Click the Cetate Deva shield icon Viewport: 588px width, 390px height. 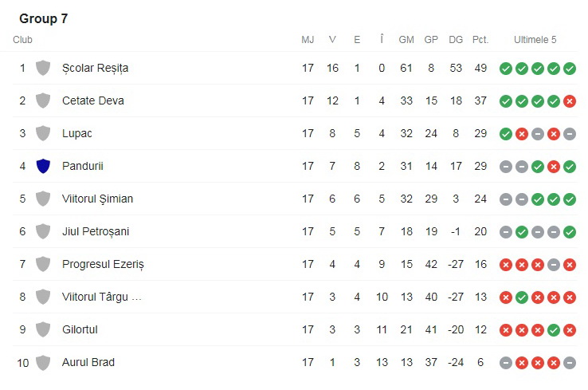[x=43, y=100]
